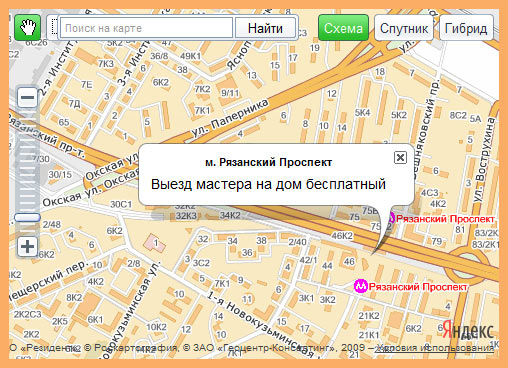508x368 pixels.
Task: Click house number 30С1 on the map
Action: 121,204
